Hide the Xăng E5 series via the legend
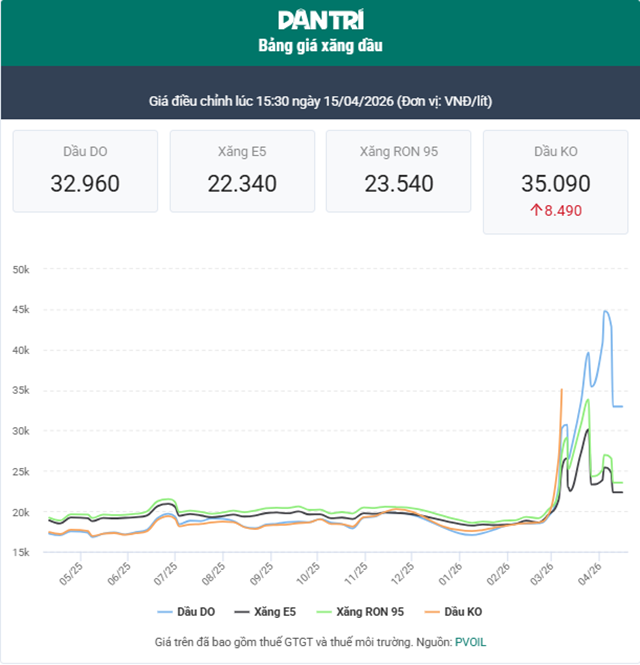The height and width of the screenshot is (665, 640). pos(266,610)
